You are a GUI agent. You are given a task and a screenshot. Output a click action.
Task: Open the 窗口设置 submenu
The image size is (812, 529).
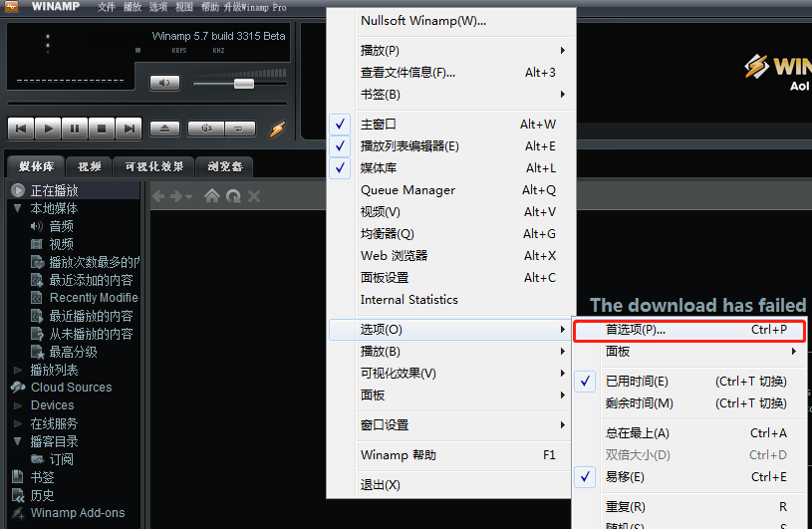[450, 425]
